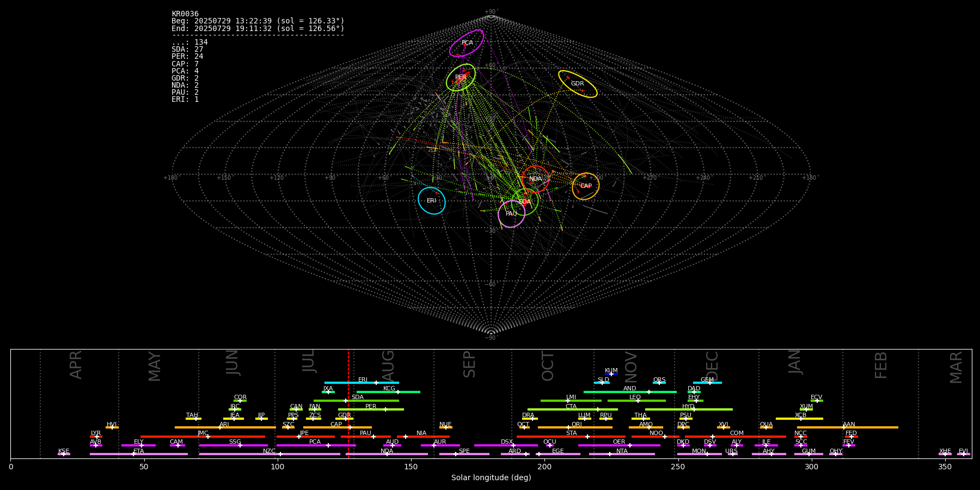This screenshot has height=490, width=980.
Task: Click the DSX shower bar in timeline
Action: [x=506, y=445]
